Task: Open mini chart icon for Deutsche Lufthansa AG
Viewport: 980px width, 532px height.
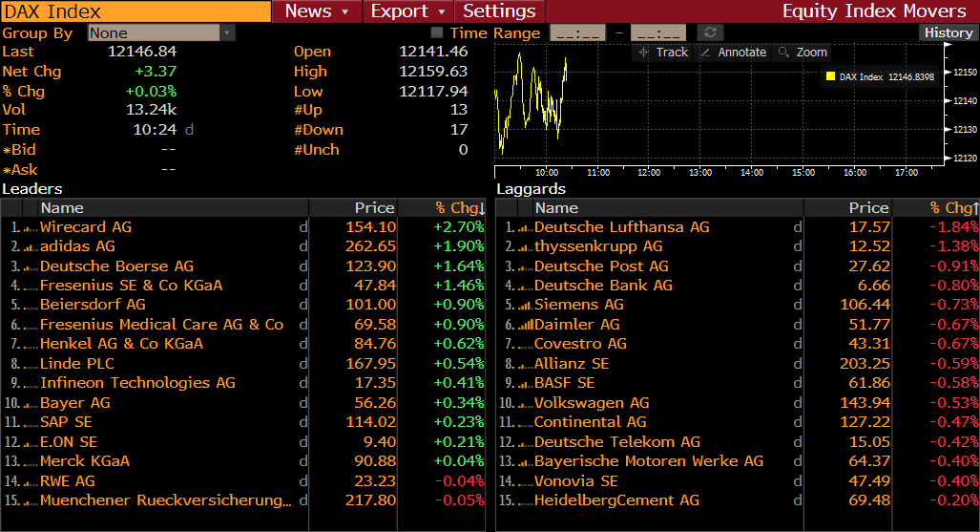Action: click(x=526, y=228)
